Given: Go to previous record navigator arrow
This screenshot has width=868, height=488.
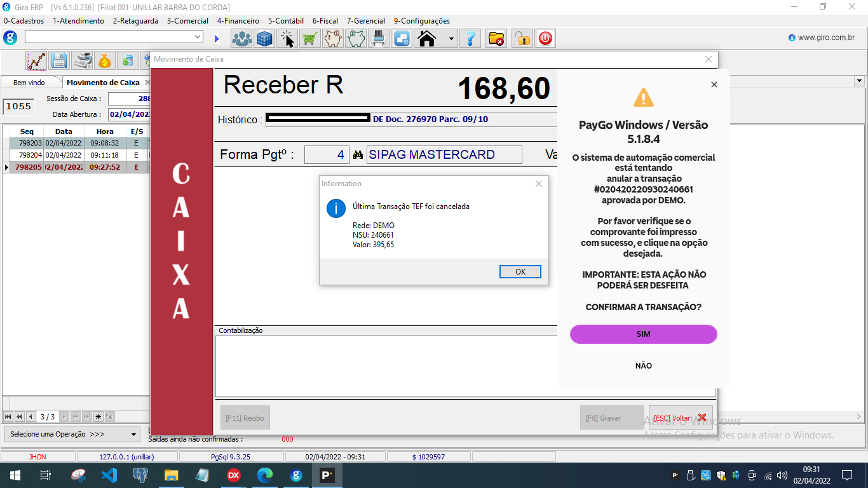Looking at the screenshot, I should (31, 417).
